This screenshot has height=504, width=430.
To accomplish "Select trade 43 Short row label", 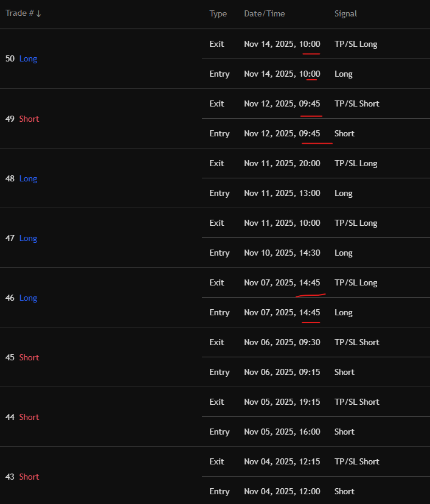I will click(x=22, y=477).
